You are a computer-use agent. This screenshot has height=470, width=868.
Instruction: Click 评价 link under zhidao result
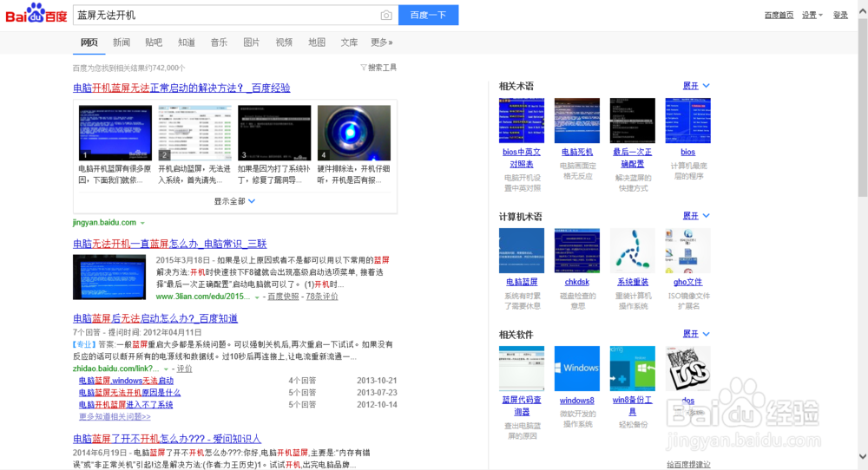click(x=184, y=369)
